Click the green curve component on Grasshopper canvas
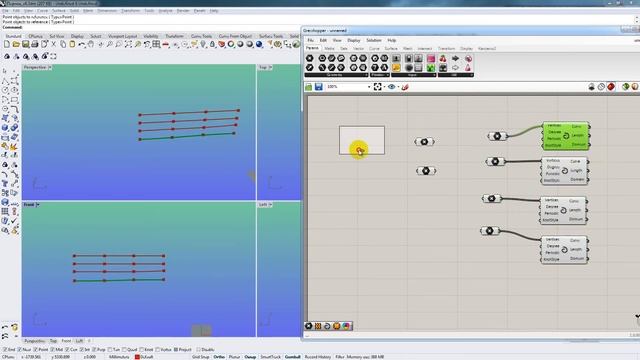This screenshot has width=640, height=360. click(x=566, y=136)
